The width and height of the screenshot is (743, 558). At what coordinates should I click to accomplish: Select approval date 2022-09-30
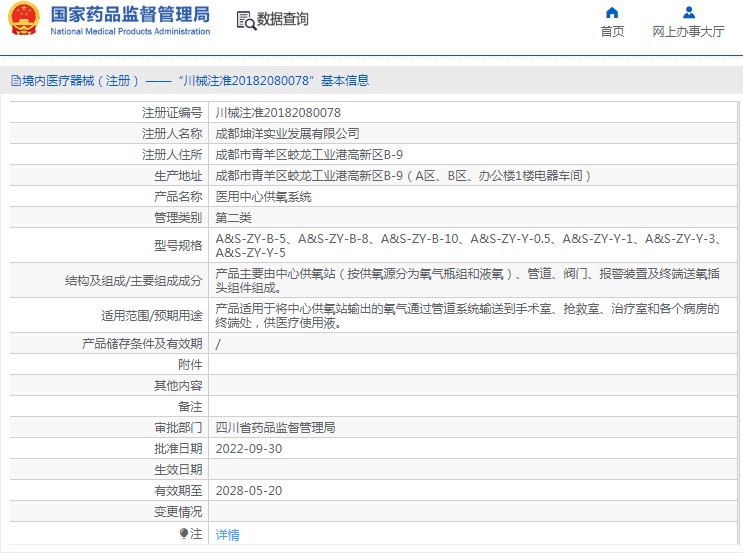(x=249, y=449)
